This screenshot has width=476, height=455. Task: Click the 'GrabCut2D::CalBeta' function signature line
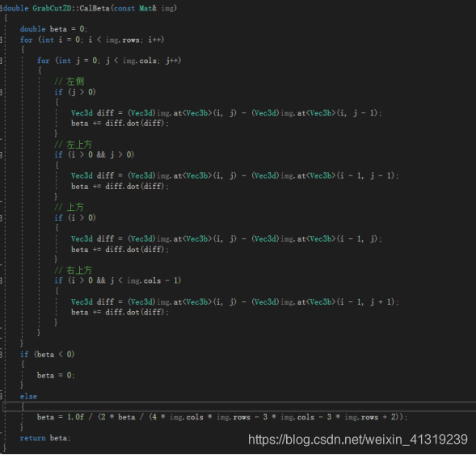pyautogui.click(x=90, y=8)
